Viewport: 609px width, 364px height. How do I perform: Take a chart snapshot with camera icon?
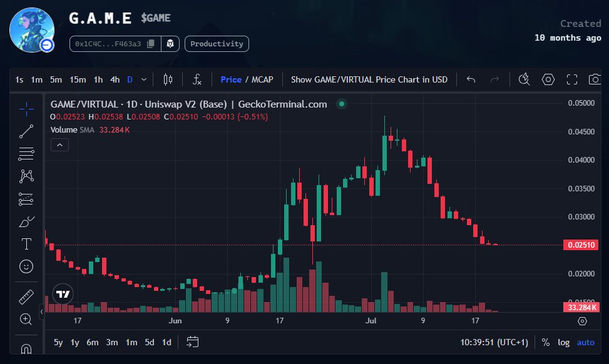click(594, 79)
